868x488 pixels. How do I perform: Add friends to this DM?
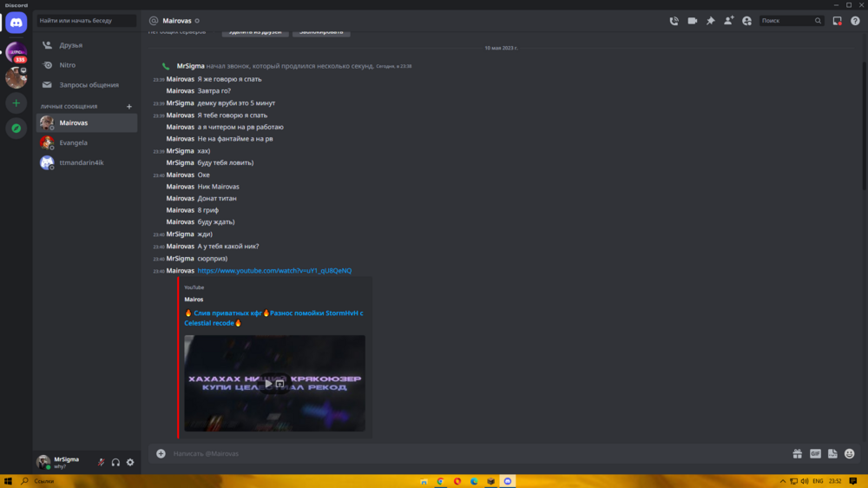click(728, 21)
